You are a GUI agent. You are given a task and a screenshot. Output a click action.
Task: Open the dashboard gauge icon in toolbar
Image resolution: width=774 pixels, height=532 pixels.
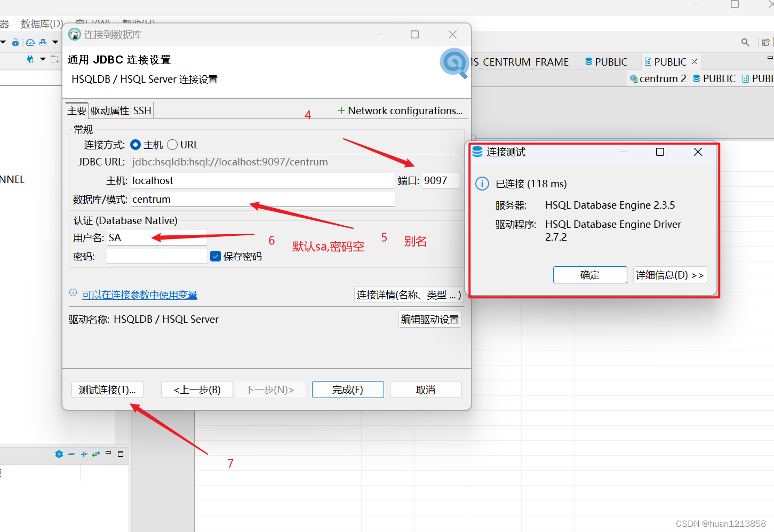click(x=30, y=42)
